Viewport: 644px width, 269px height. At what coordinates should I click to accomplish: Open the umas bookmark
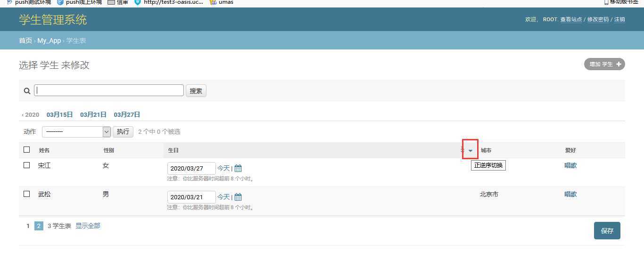click(x=222, y=2)
